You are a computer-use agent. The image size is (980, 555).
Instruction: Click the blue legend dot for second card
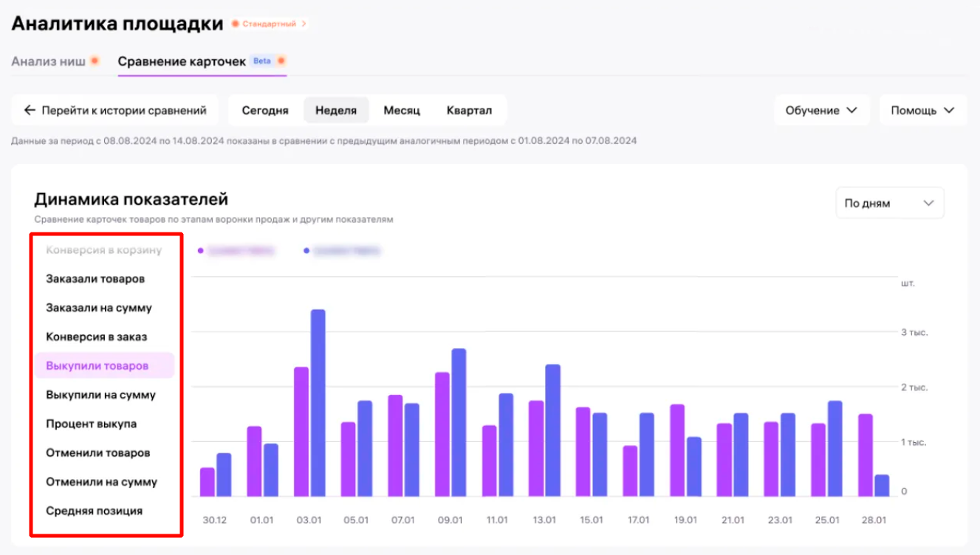[306, 251]
